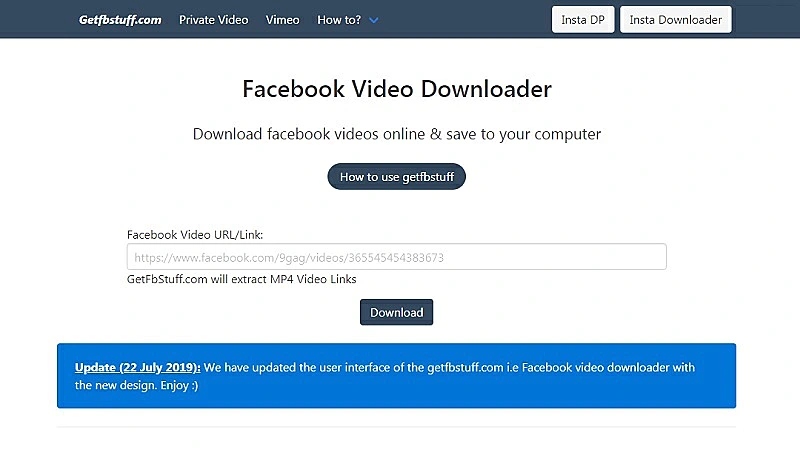Click 'the new design. Enjoy :)' text
Screen dimensions: 800x450
tap(136, 385)
